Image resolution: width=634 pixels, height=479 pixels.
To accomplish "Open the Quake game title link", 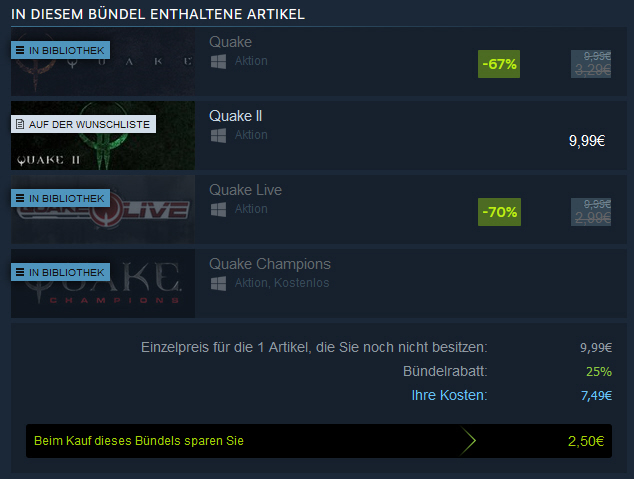I will coord(230,42).
